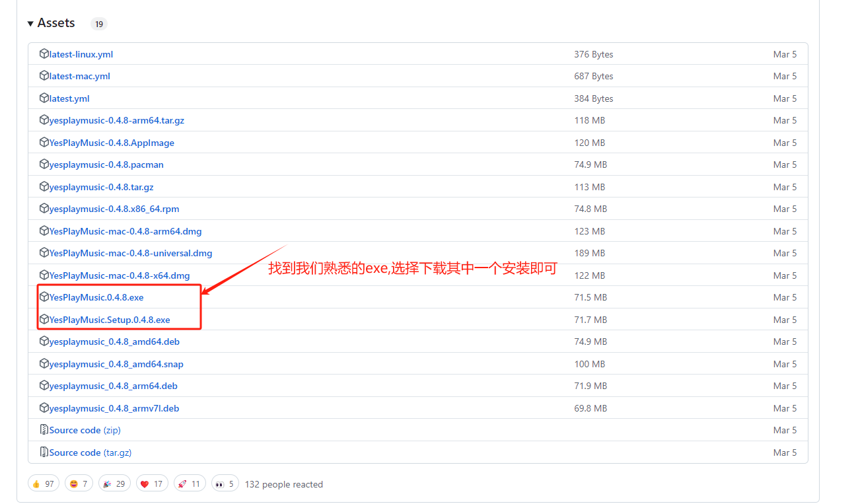
Task: Click package icon beside YesPlayMusic.0.4.8.exe
Action: coord(44,297)
